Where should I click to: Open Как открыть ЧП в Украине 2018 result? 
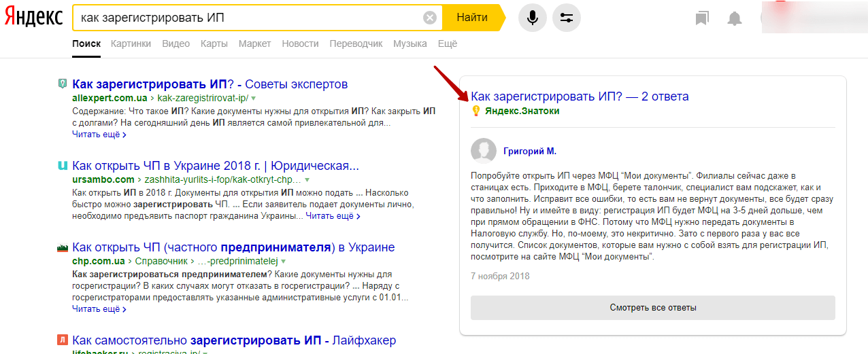point(216,166)
